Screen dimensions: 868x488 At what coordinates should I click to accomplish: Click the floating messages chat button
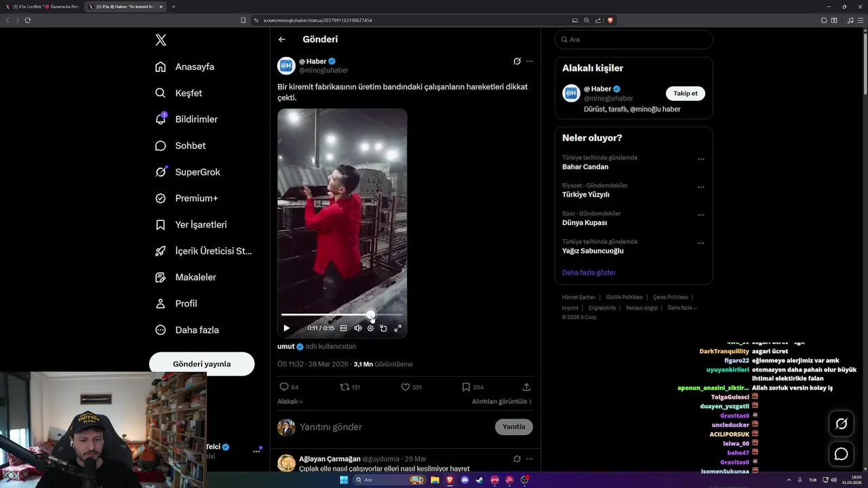[842, 454]
